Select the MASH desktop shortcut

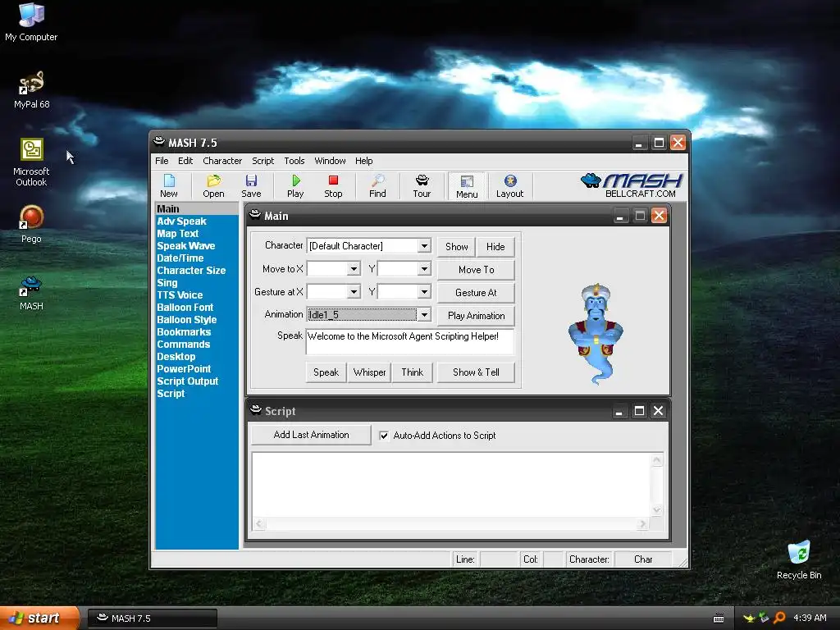click(x=31, y=293)
